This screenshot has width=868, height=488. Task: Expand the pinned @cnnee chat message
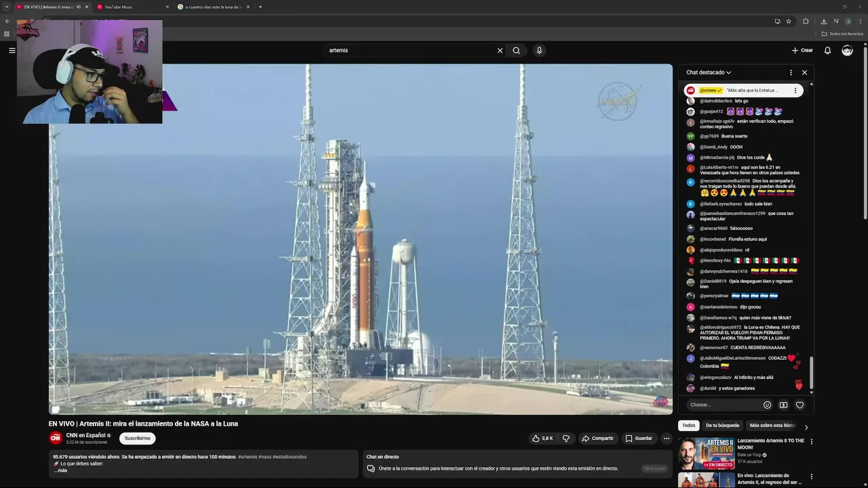[744, 90]
